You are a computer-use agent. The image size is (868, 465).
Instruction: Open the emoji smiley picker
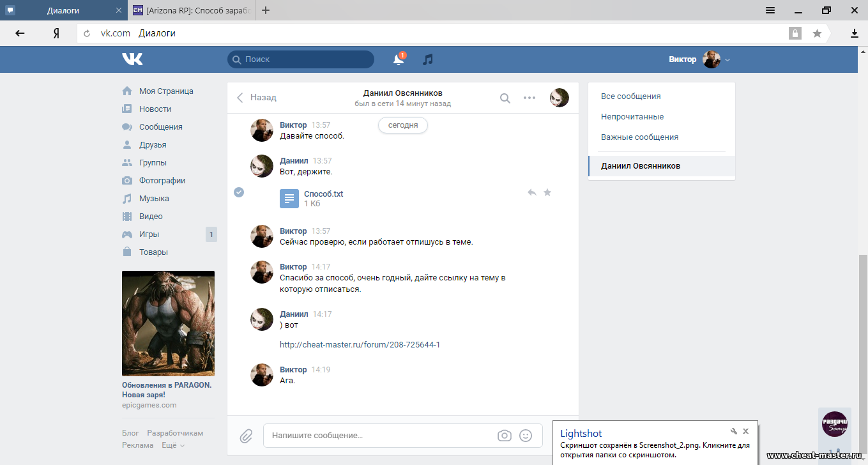526,436
